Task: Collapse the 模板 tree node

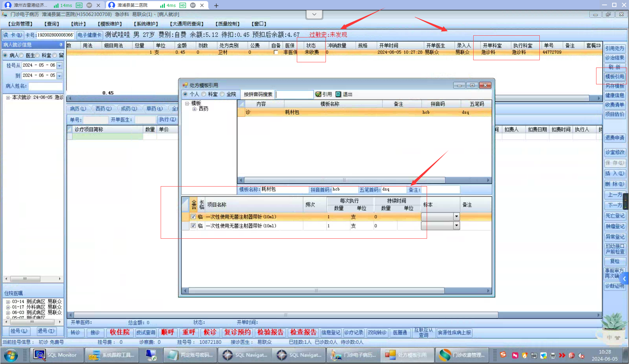Action: [187, 103]
